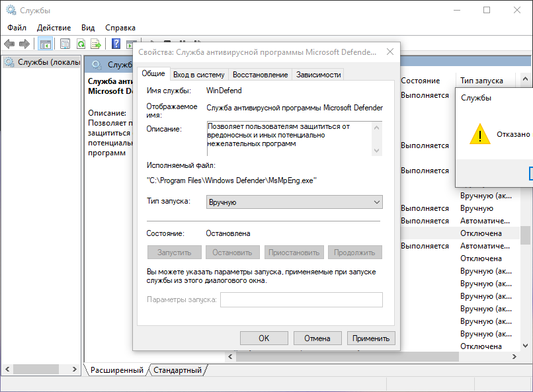
Task: Click the Forward arrow toolbar icon
Action: coord(24,44)
